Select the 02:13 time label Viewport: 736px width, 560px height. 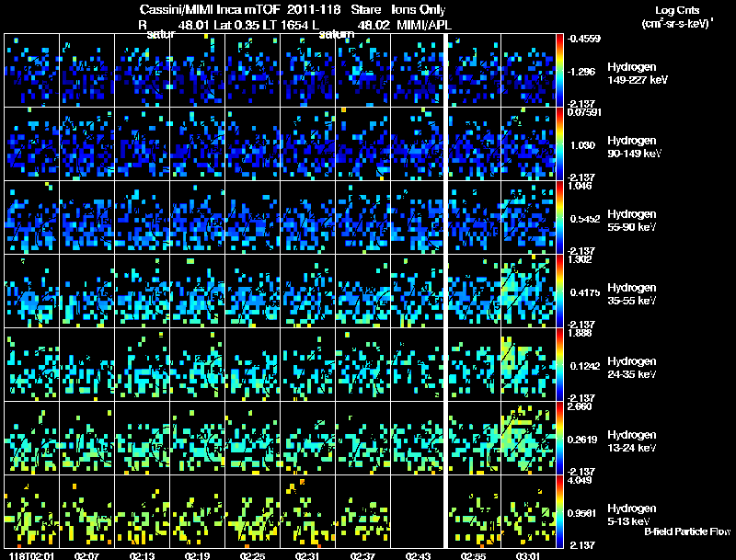tap(143, 555)
